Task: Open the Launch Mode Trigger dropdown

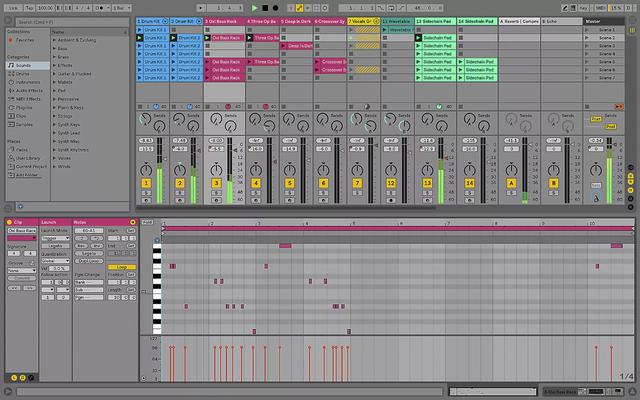Action: [55, 238]
